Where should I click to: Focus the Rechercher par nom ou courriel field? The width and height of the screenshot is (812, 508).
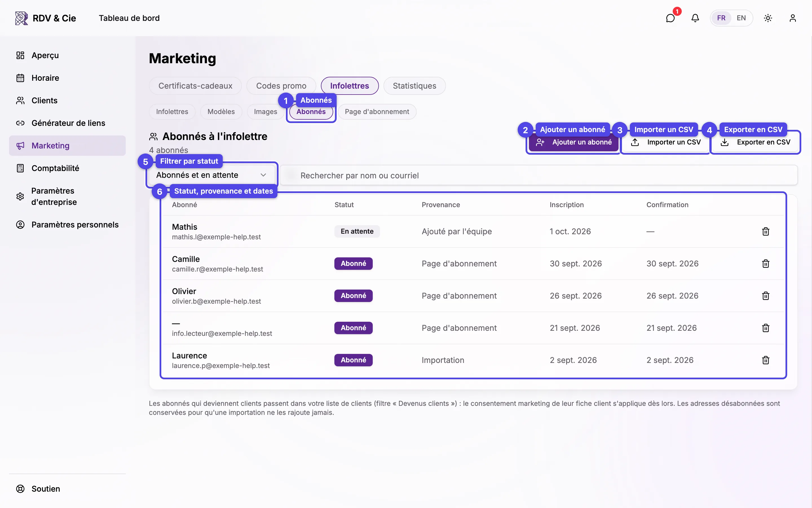(539, 175)
